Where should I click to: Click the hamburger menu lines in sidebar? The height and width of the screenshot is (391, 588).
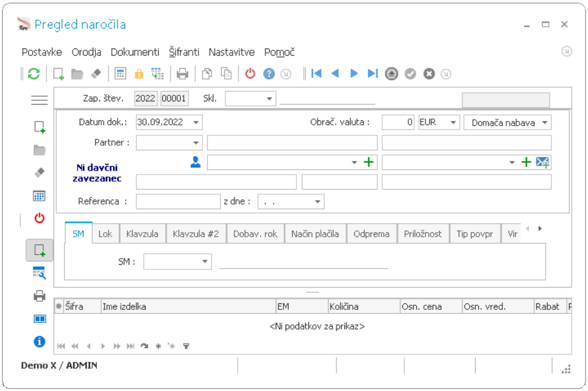tap(39, 100)
